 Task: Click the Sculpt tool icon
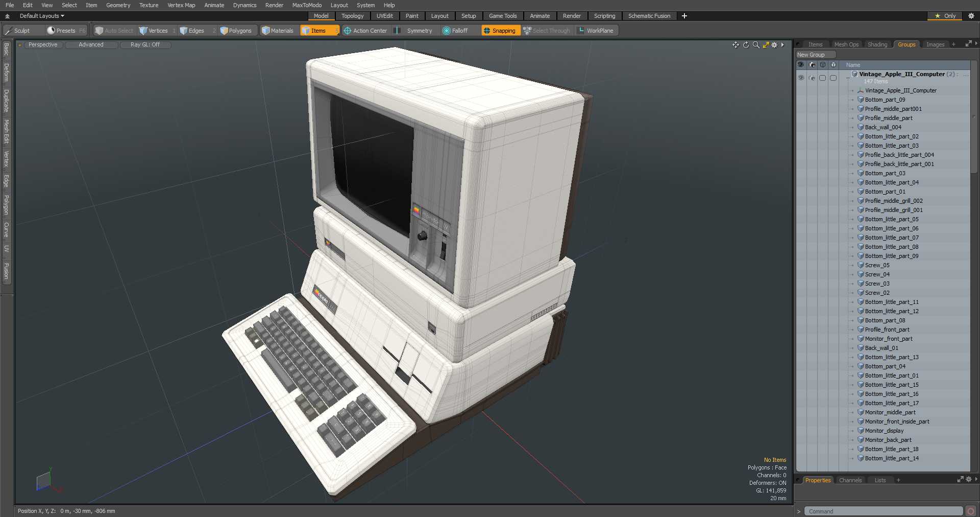9,31
